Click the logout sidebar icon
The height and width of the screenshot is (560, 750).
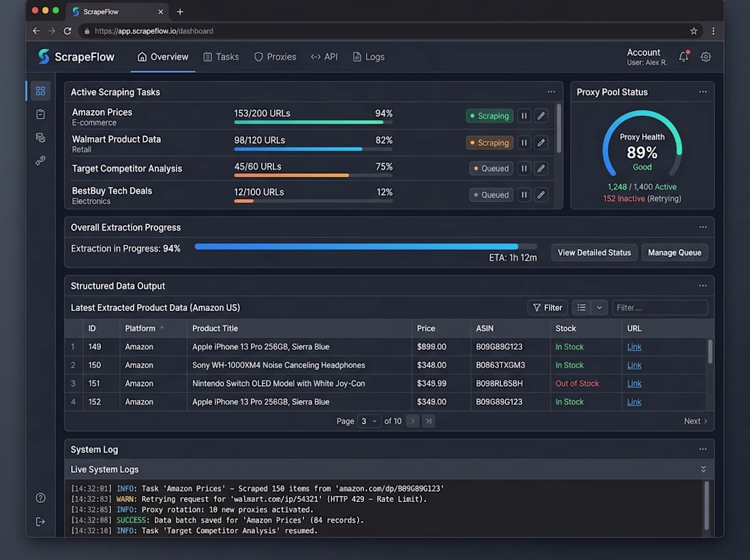click(40, 522)
